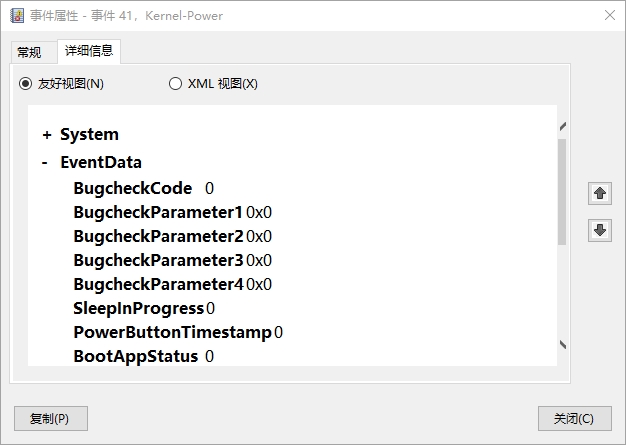Viewport: 626px width, 445px height.
Task: Click the up arrow previous event button
Action: (600, 194)
